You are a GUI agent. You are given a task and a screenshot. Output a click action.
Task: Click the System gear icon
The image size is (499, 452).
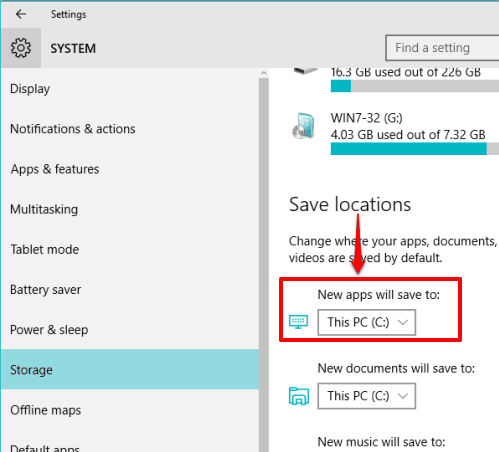21,48
